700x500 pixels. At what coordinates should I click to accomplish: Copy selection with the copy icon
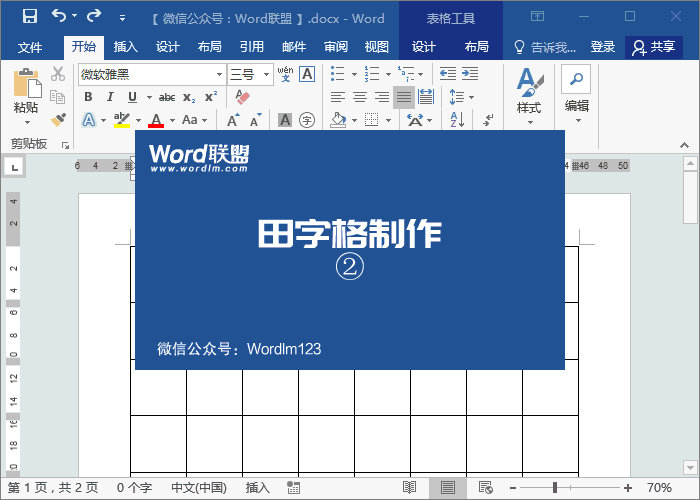[58, 96]
